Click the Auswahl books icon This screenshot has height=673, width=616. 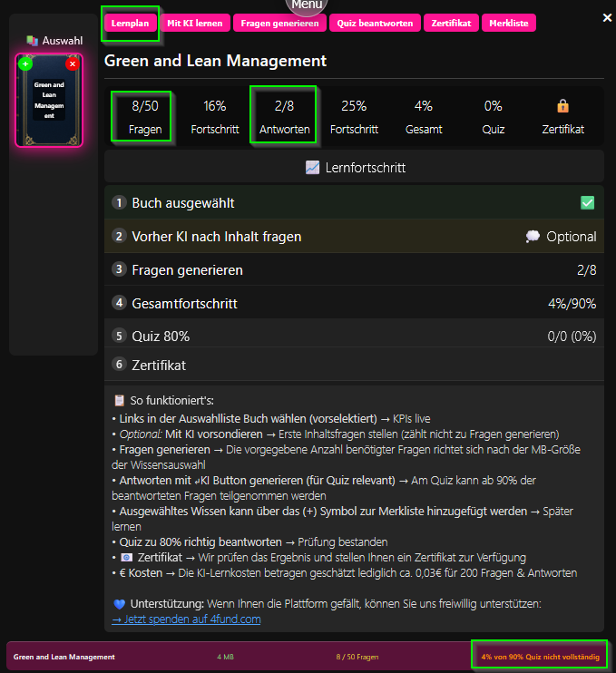point(33,41)
